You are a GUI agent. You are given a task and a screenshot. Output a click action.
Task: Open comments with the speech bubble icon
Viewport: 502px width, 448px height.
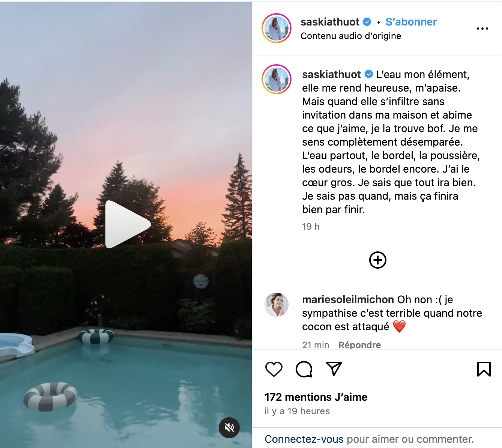click(x=304, y=369)
